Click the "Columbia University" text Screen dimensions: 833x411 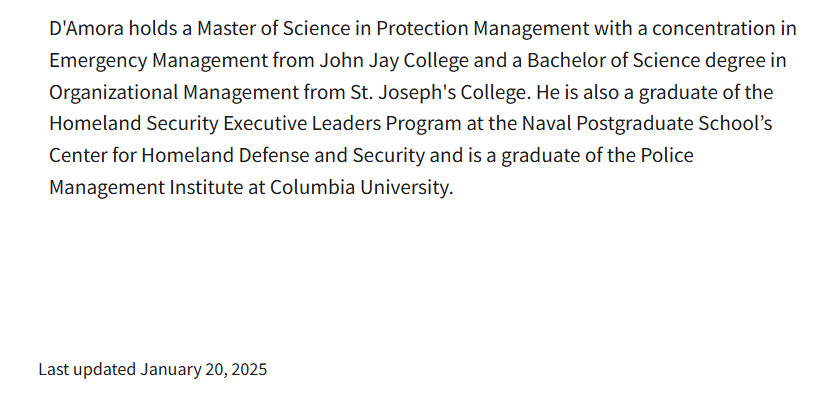tap(361, 188)
